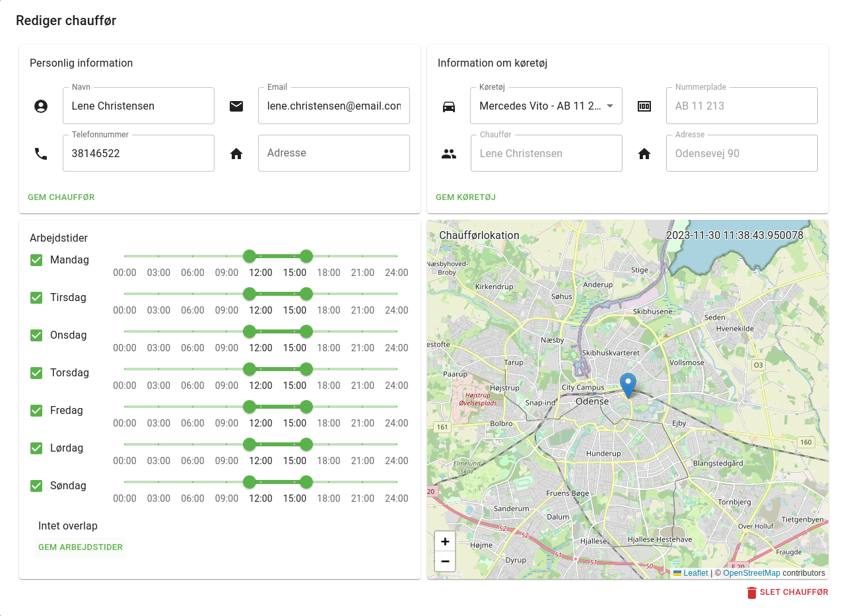
Task: Focus the empty Adresse field under Personlig information
Action: 333,153
